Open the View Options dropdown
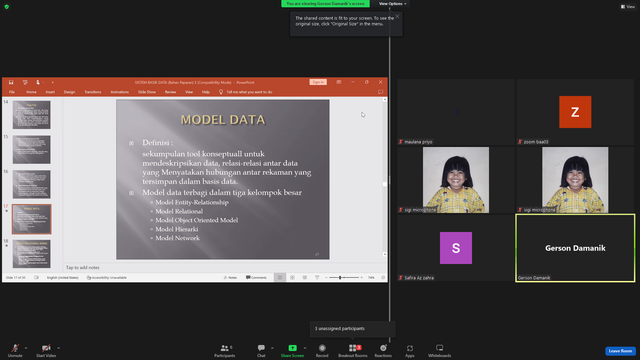The height and width of the screenshot is (360, 640). 392,4
